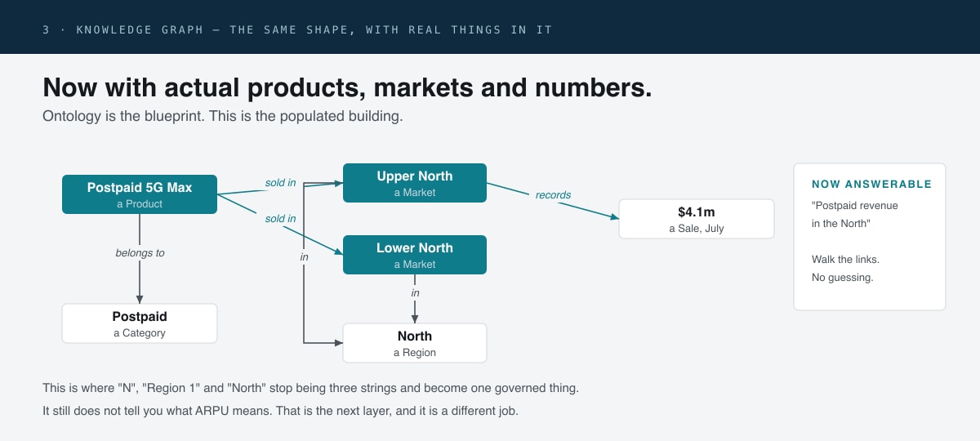Click the lower 'sold in' edge label
This screenshot has width=980, height=441.
click(280, 219)
